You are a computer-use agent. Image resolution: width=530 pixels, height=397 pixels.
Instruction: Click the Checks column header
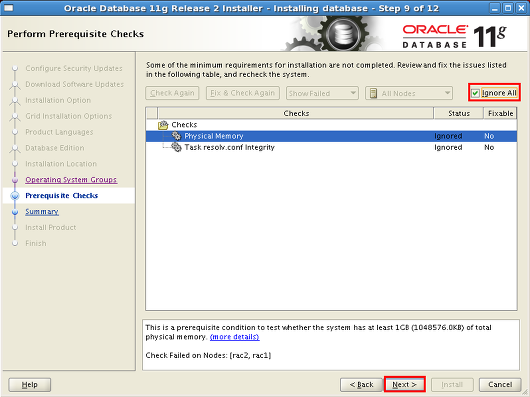pyautogui.click(x=296, y=113)
